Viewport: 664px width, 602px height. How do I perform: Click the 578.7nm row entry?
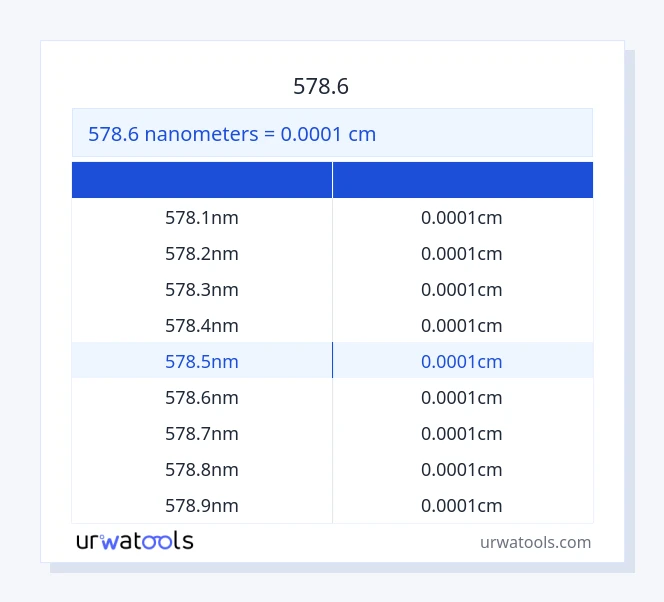202,433
